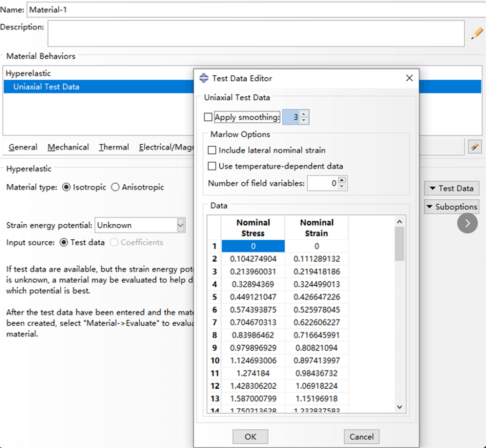486x448 pixels.
Task: Expand the Test Data menu button
Action: 451,188
